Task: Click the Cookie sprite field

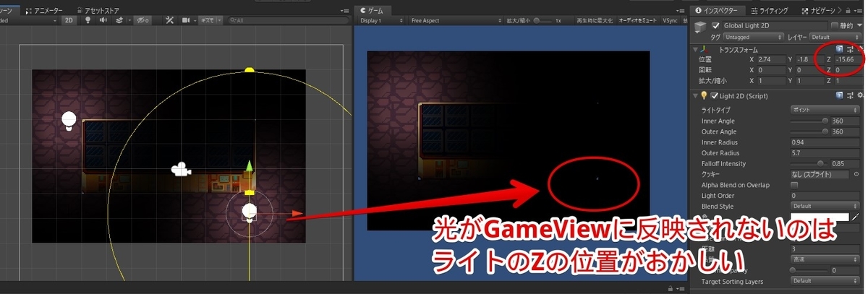Action: 821,174
